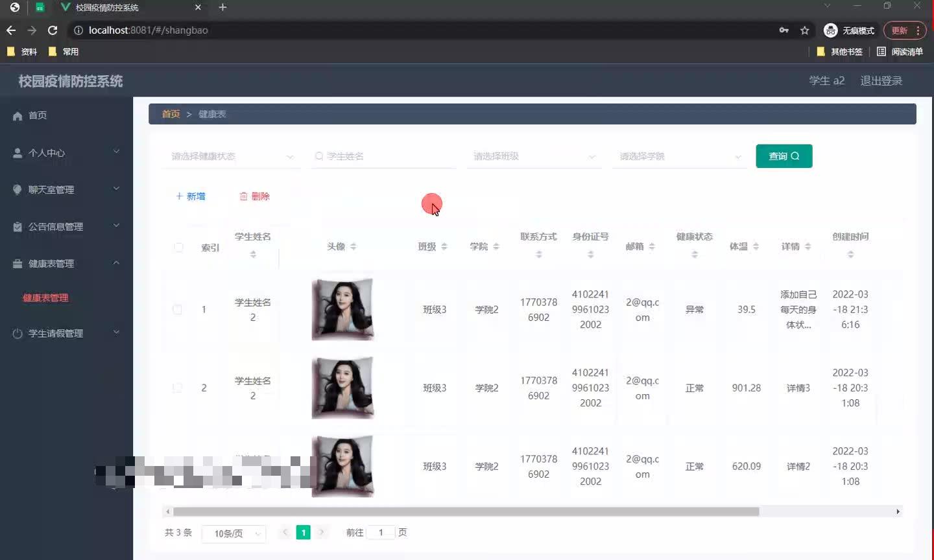
Task: Click the home icon beside 首页 in the sidebar
Action: (x=18, y=116)
